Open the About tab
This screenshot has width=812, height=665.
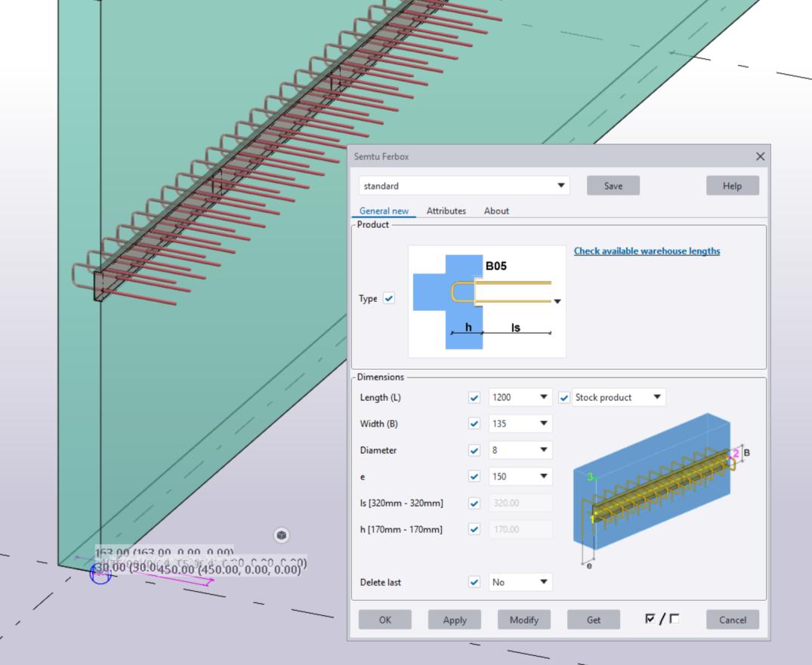click(496, 211)
